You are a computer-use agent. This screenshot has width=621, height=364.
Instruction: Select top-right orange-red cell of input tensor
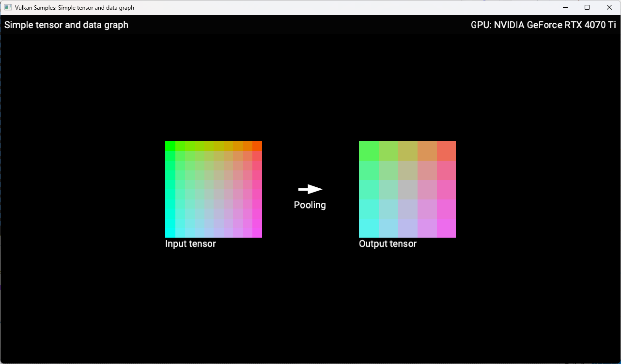click(x=257, y=146)
